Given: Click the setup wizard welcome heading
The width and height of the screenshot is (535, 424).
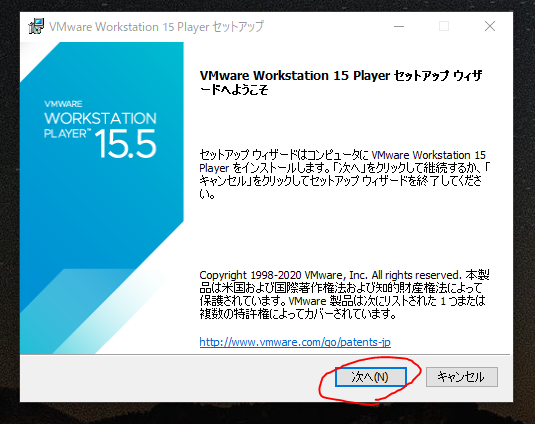Looking at the screenshot, I should pos(341,82).
